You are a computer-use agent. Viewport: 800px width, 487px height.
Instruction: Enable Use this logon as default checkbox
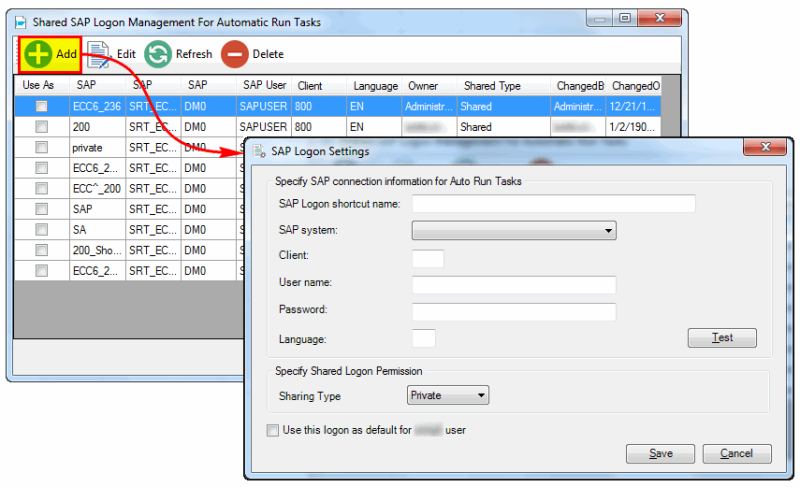(x=273, y=430)
